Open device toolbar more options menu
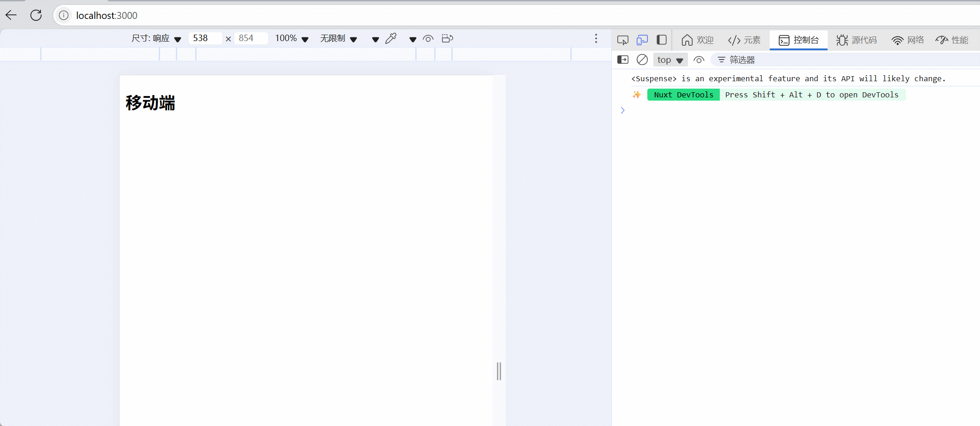The width and height of the screenshot is (980, 426). [596, 38]
